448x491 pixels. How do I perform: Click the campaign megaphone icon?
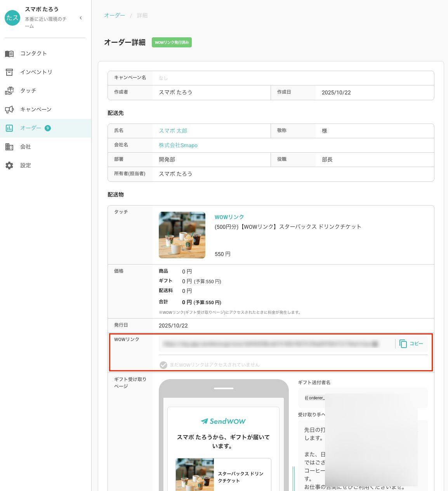coord(9,110)
